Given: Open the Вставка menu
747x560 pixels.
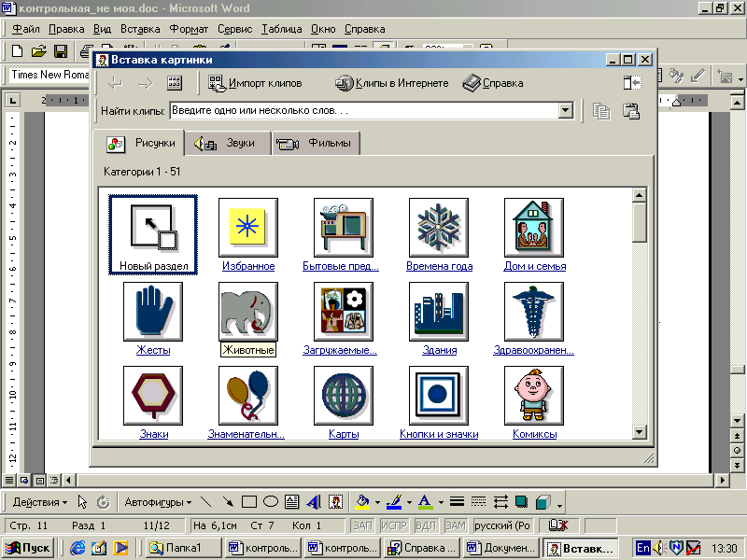Looking at the screenshot, I should [140, 29].
